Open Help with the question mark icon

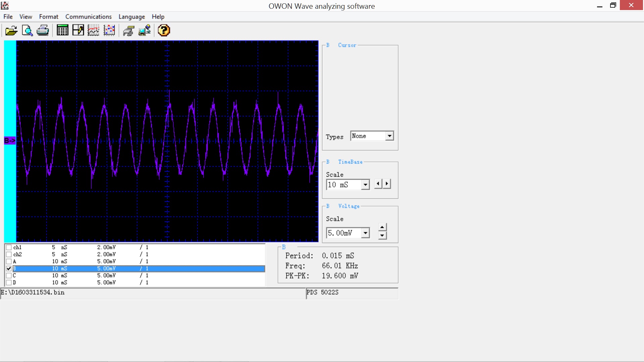[x=164, y=31]
